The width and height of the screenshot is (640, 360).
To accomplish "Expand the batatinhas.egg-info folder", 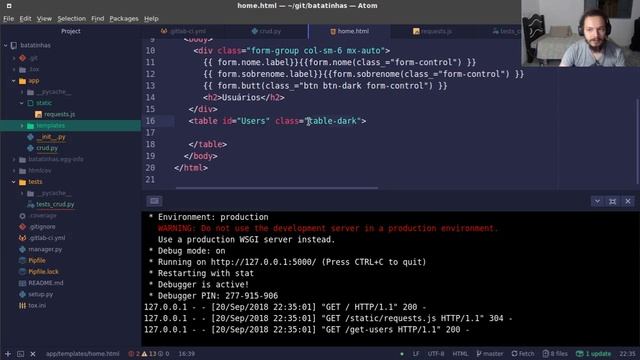I will pyautogui.click(x=14, y=160).
